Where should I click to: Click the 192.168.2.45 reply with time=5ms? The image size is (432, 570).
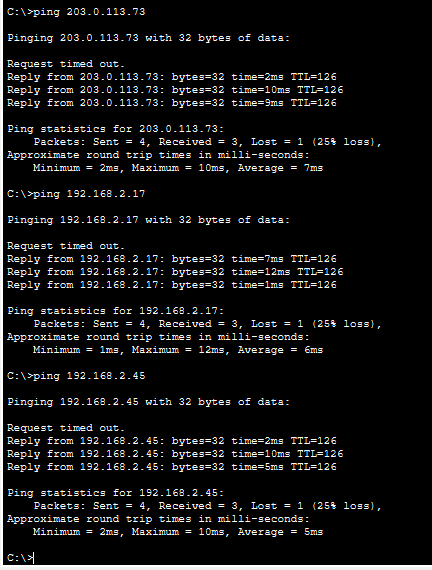(172, 467)
